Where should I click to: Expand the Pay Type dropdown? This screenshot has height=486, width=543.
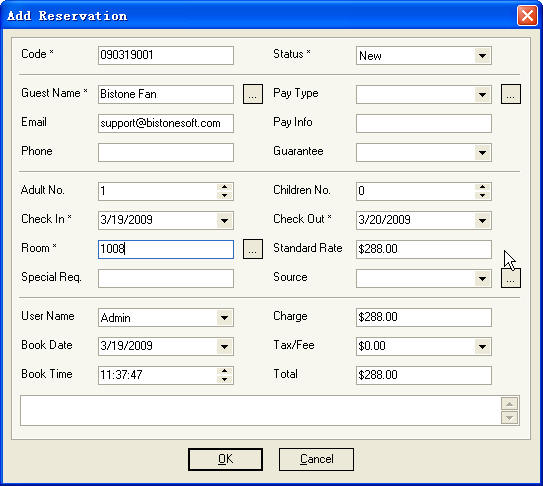(482, 94)
